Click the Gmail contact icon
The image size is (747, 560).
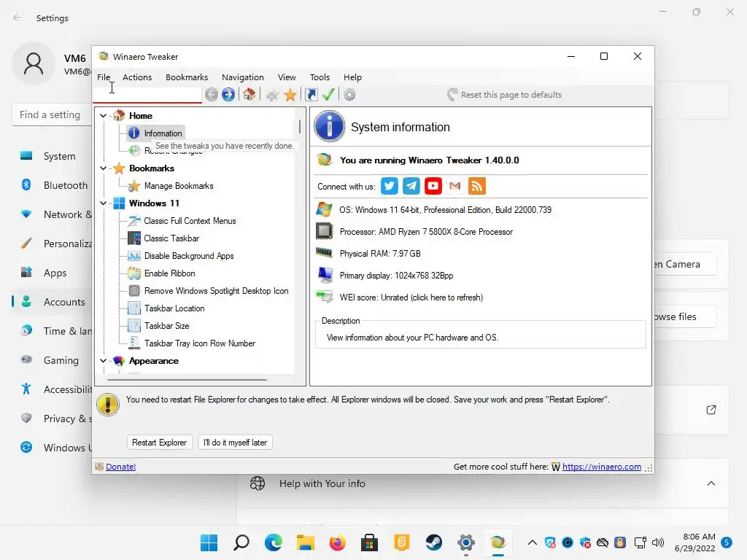coord(455,186)
